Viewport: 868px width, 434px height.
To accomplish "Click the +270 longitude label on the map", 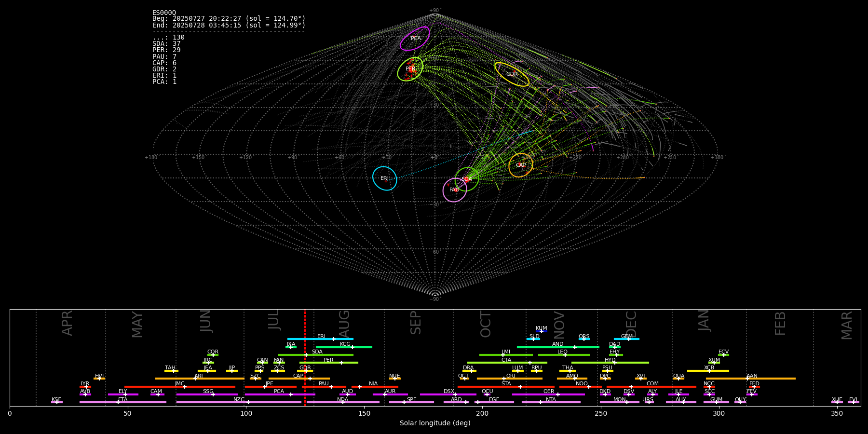I will pyautogui.click(x=576, y=157).
